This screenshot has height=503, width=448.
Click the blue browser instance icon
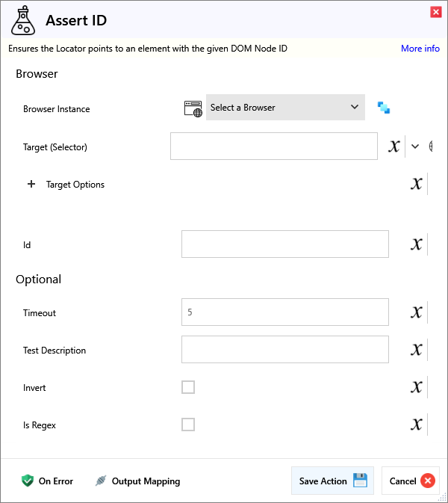coord(384,108)
